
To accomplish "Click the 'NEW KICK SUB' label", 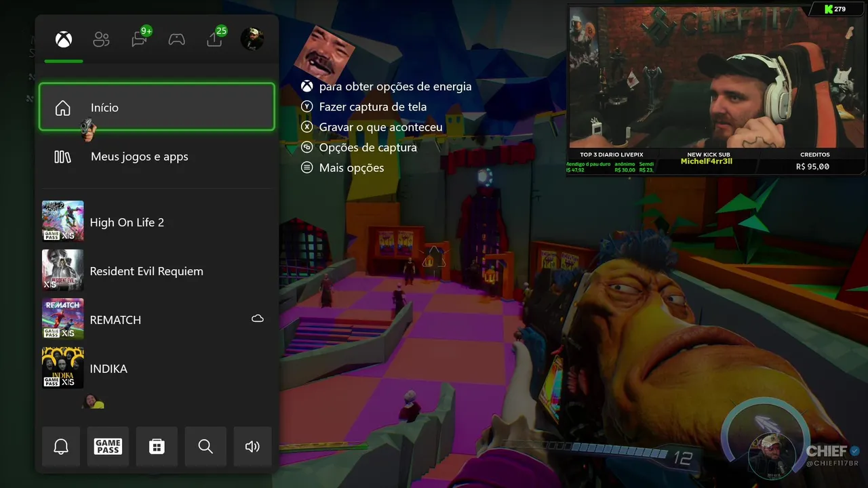I will click(708, 155).
